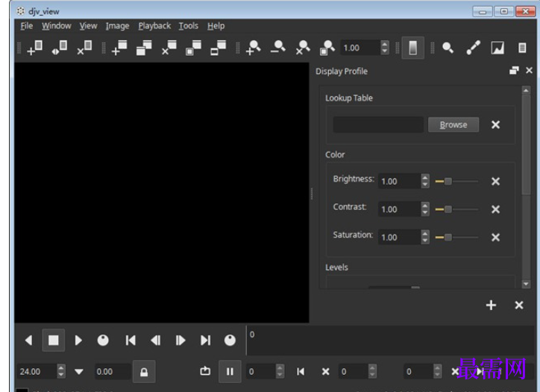The height and width of the screenshot is (392, 540).
Task: Adjust the Saturation stepper arrows
Action: coord(425,237)
